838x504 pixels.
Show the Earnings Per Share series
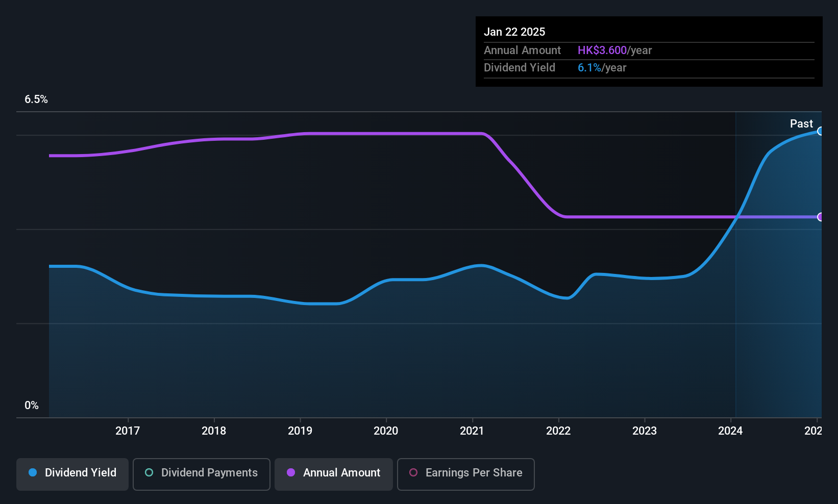tap(466, 474)
